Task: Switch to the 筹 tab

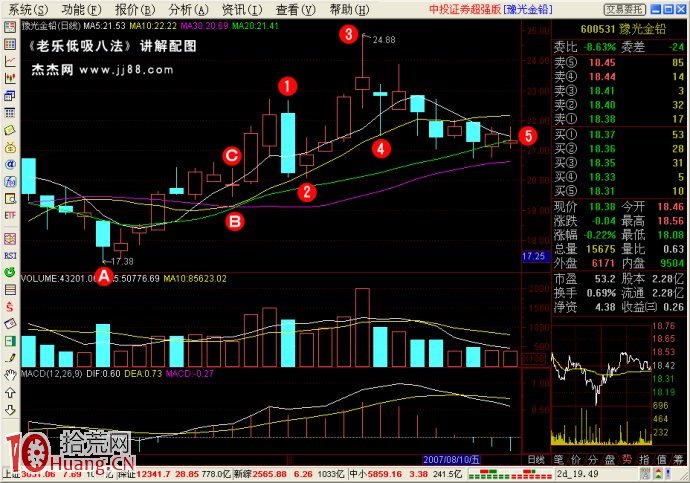Action: [x=678, y=460]
